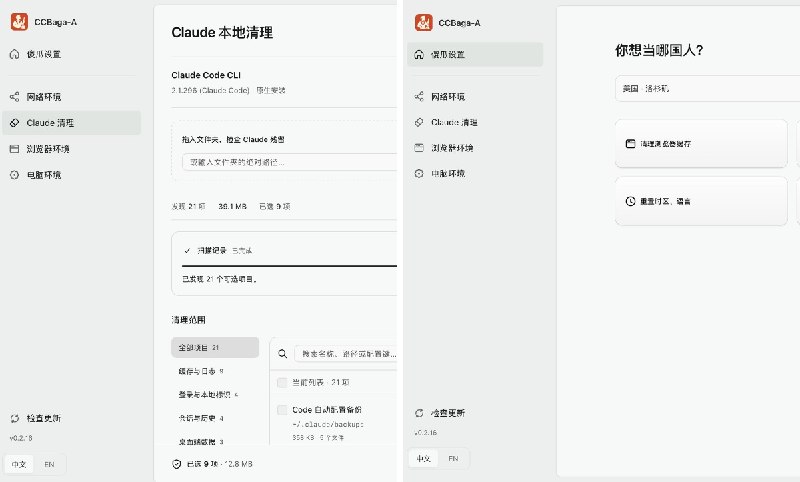Focus the 搜索名称、路径 search field

tap(345, 353)
